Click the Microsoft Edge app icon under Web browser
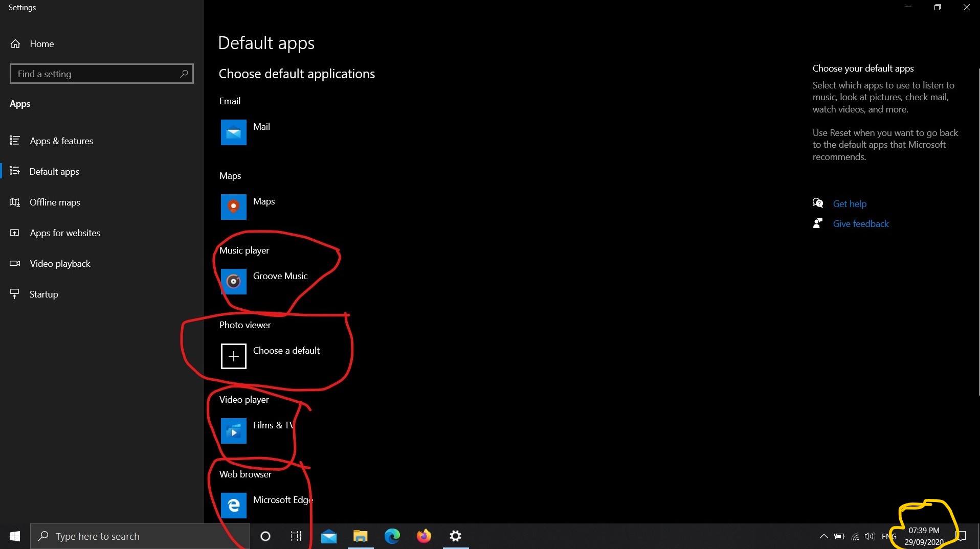Screen dimensions: 980x549 click(x=233, y=506)
